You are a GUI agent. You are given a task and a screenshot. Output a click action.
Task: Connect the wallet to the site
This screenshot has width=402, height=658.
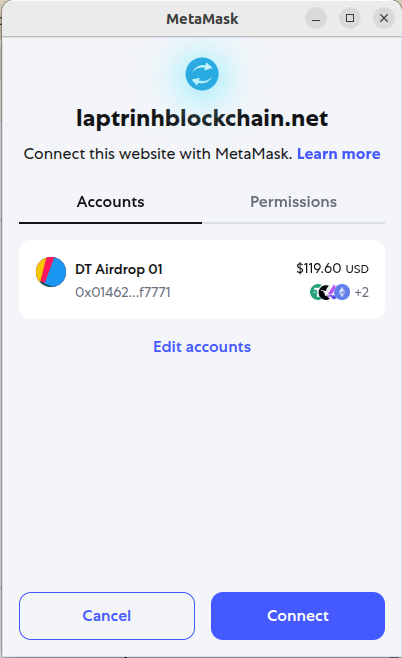[298, 616]
